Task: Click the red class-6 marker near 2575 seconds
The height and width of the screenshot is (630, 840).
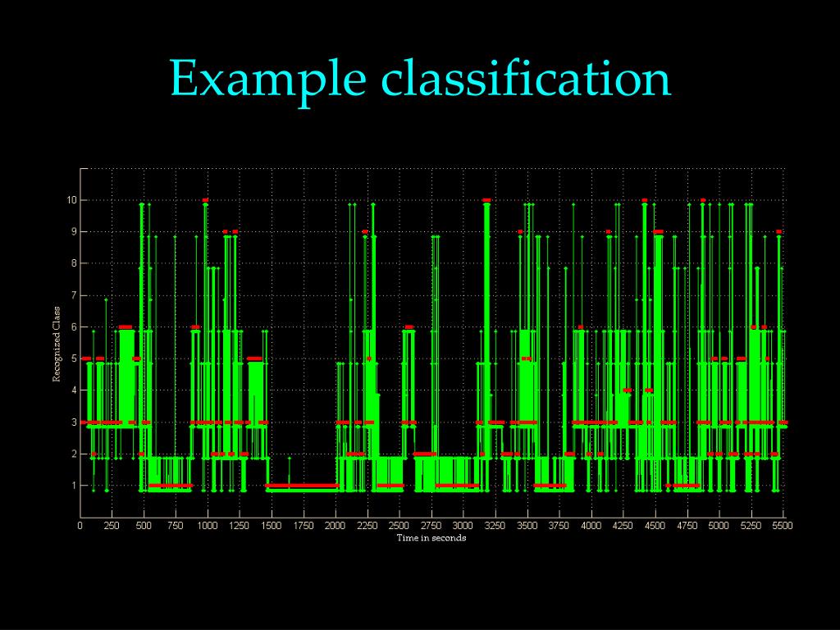Action: click(409, 326)
